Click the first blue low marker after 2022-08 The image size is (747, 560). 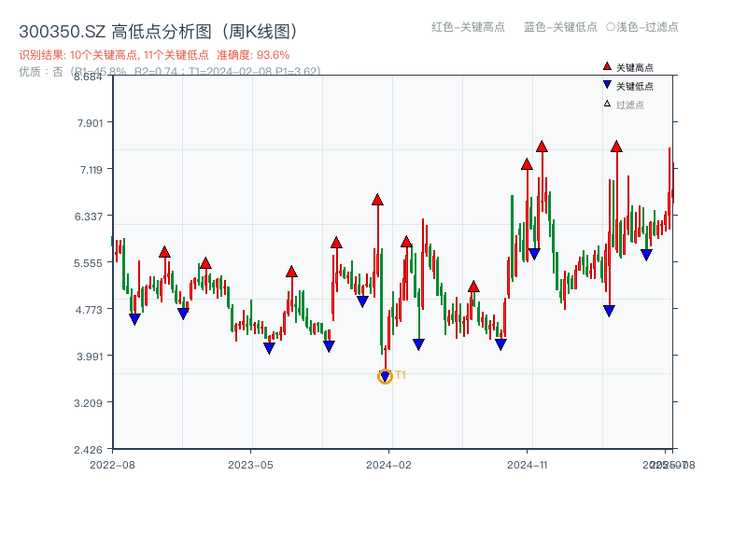(134, 319)
